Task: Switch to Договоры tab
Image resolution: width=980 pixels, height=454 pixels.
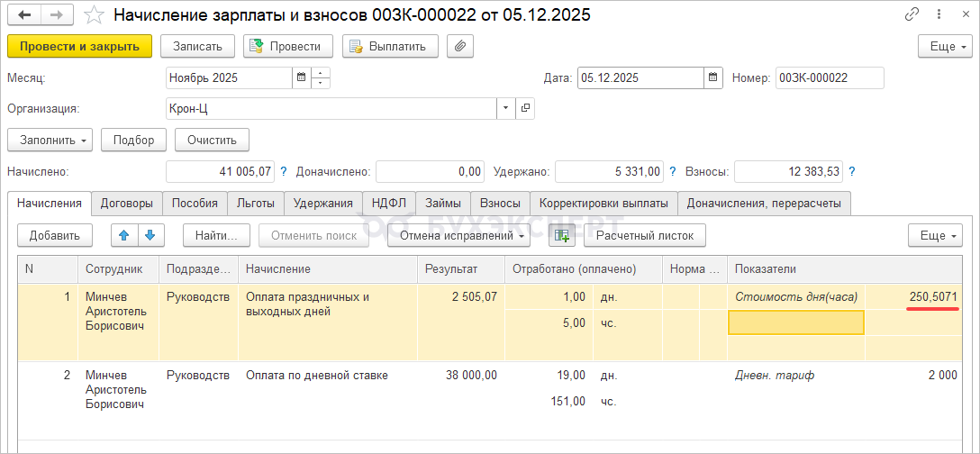Action: (127, 204)
